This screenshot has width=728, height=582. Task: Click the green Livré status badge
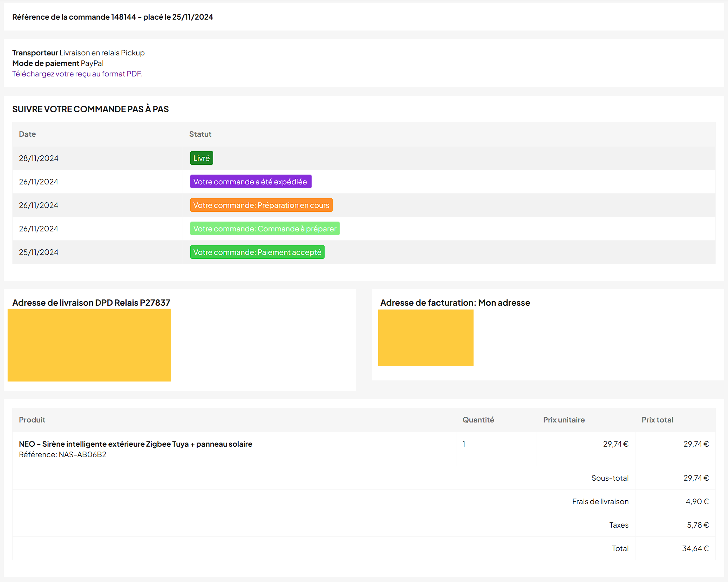click(201, 158)
